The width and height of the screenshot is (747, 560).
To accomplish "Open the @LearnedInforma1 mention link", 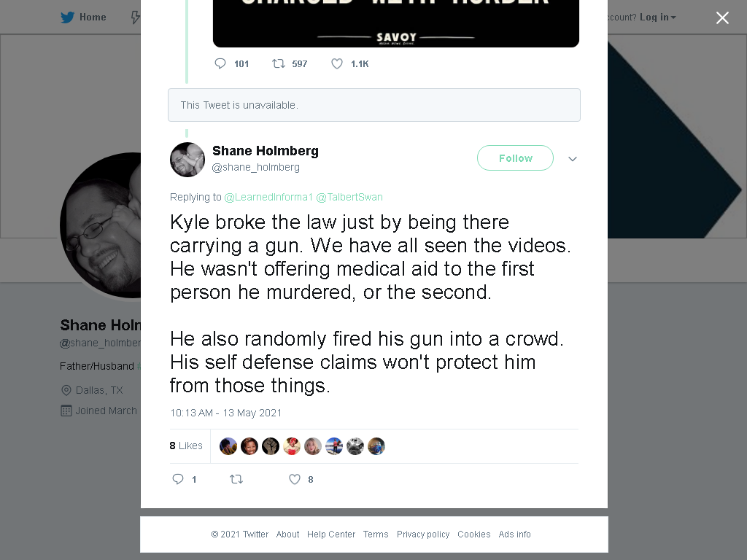I will pos(268,197).
